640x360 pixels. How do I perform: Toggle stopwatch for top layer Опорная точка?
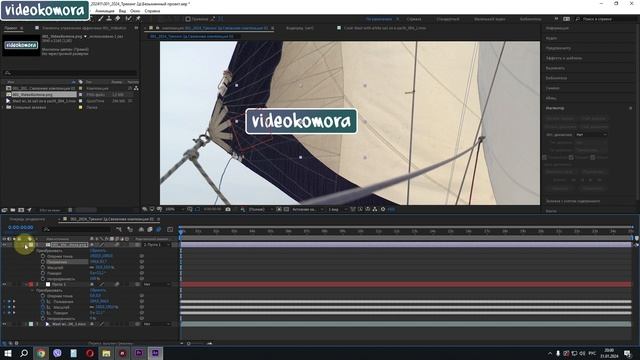43,256
